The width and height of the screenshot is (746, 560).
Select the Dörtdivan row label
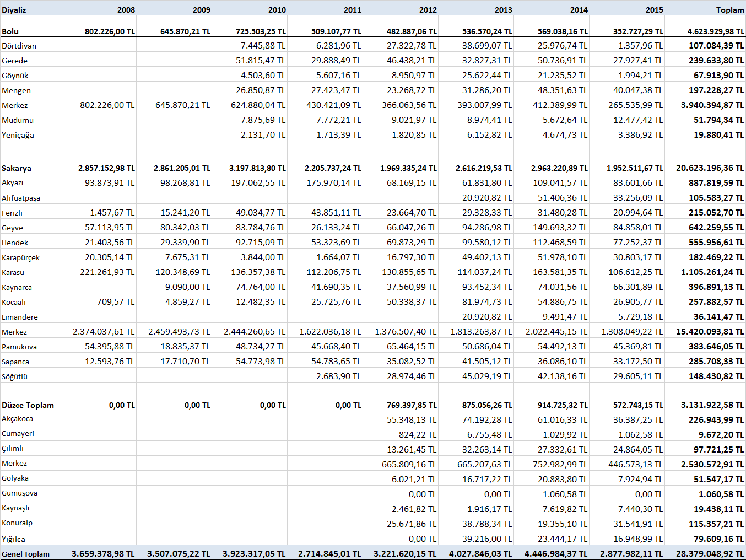pos(19,46)
